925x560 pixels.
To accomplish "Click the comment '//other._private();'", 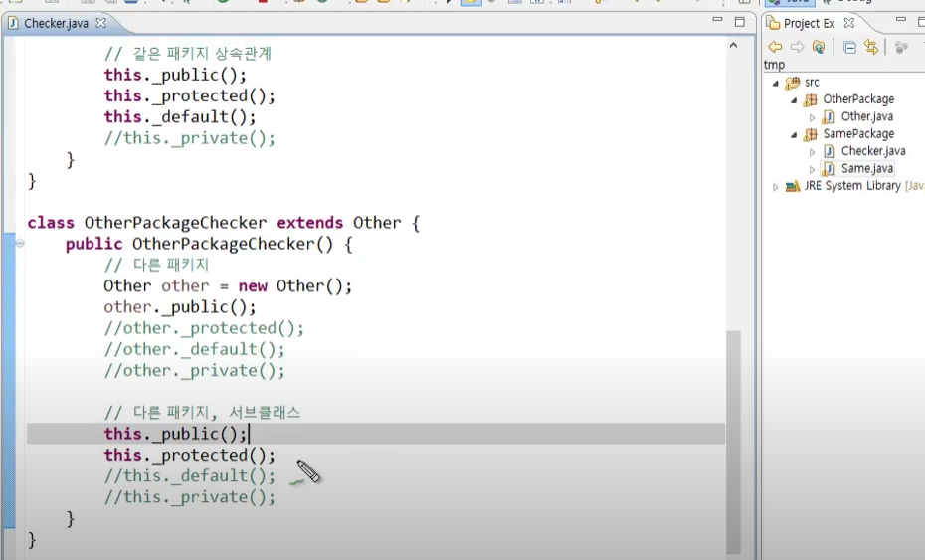I will (x=194, y=371).
